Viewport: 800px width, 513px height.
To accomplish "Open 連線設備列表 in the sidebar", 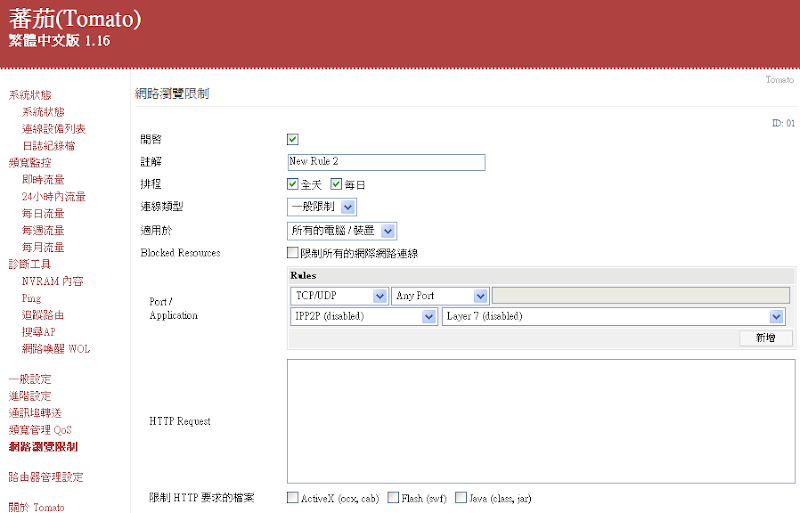I will [54, 129].
